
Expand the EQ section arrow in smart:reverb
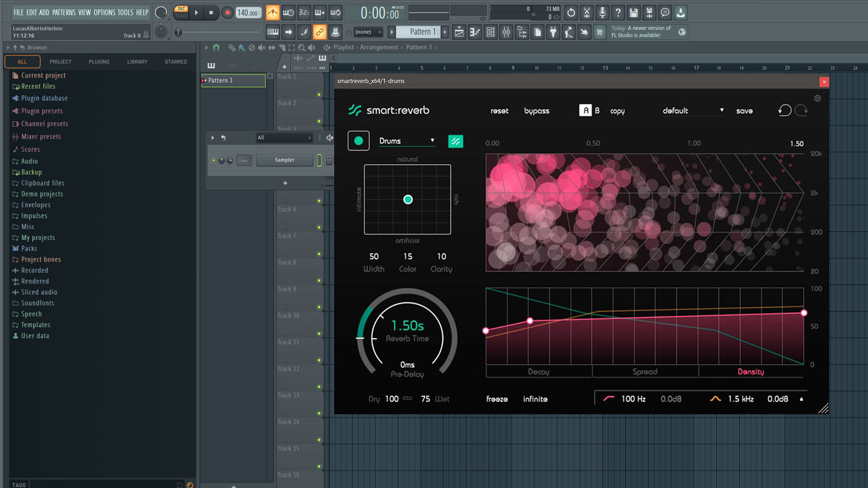tap(801, 399)
